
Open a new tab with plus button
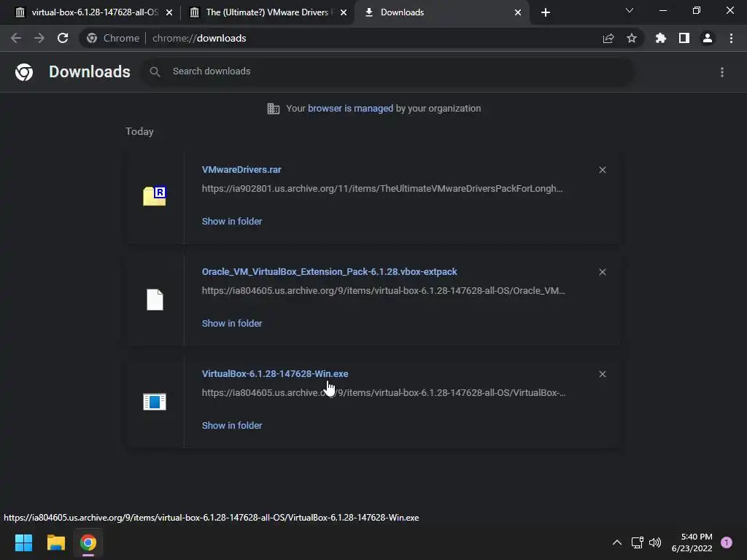point(546,12)
